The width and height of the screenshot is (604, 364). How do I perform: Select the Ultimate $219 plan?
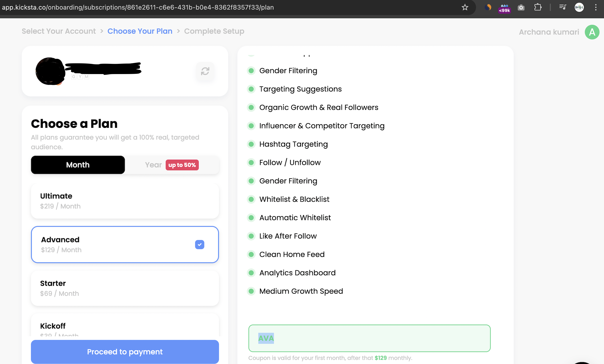(125, 201)
